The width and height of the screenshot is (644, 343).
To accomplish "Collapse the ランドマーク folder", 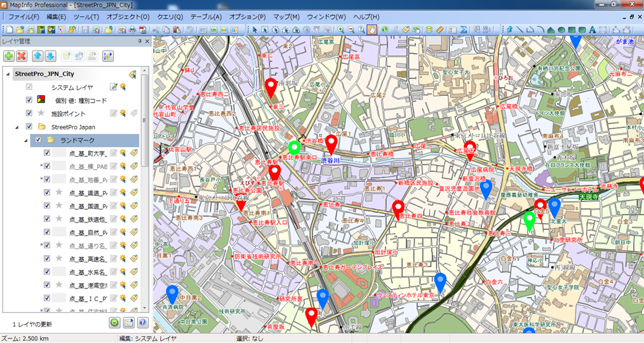I will [26, 141].
